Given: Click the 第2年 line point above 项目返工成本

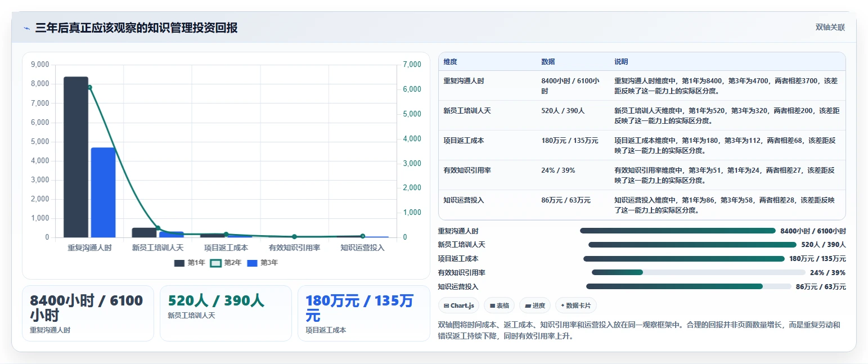Looking at the screenshot, I should [x=226, y=234].
